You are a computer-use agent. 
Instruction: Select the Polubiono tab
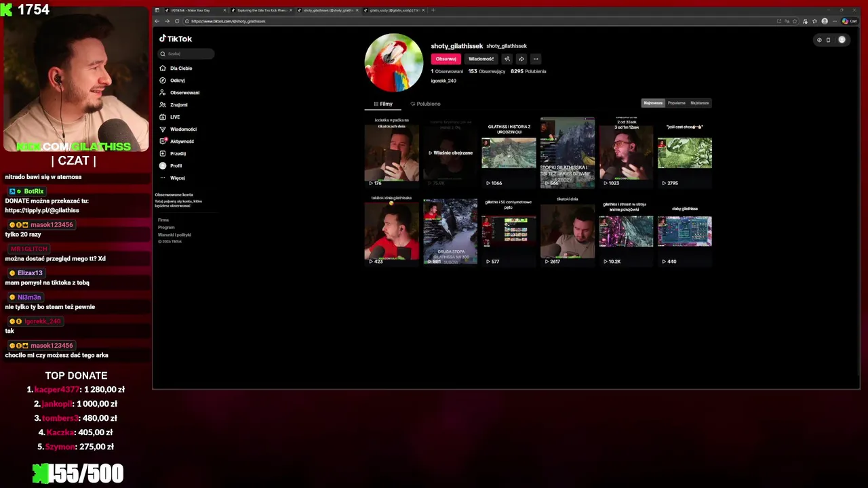click(x=425, y=104)
